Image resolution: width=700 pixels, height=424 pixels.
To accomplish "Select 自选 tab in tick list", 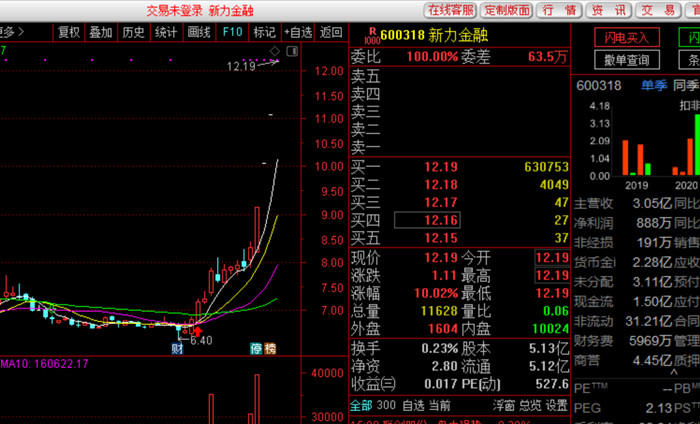I will coord(413,405).
